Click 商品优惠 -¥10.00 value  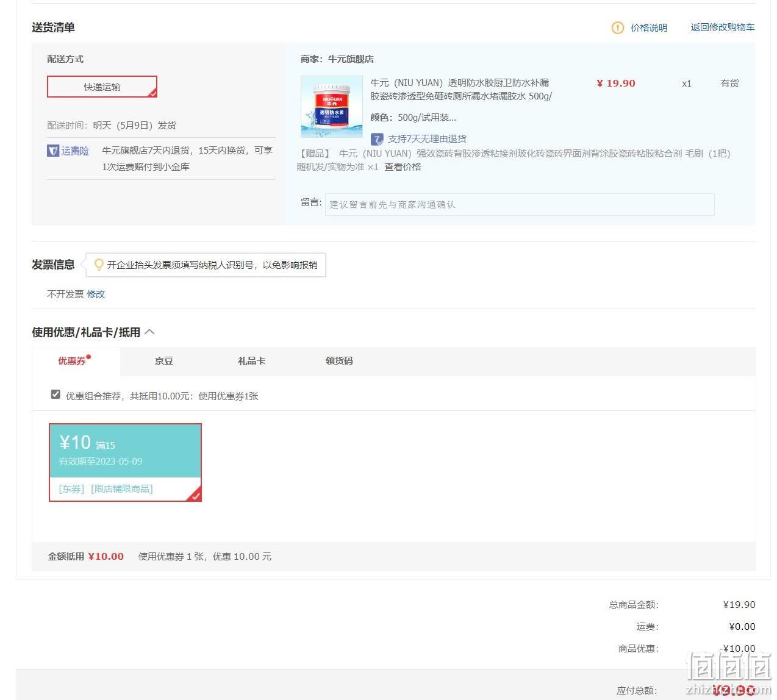(x=737, y=649)
